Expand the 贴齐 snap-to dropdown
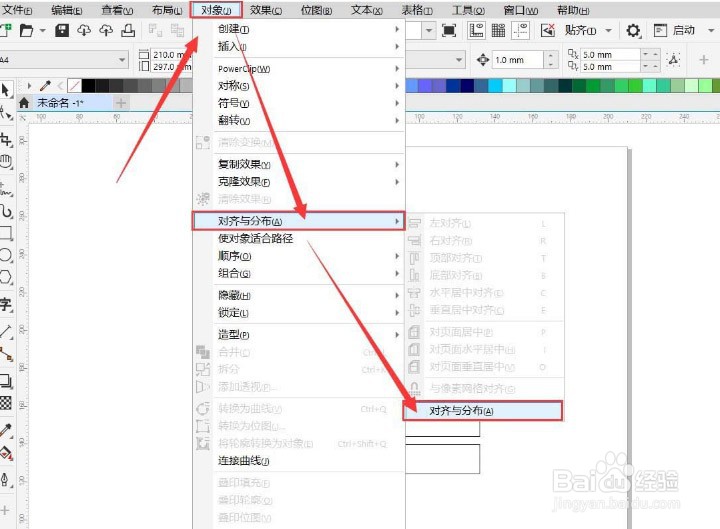720x529 pixels. (608, 31)
